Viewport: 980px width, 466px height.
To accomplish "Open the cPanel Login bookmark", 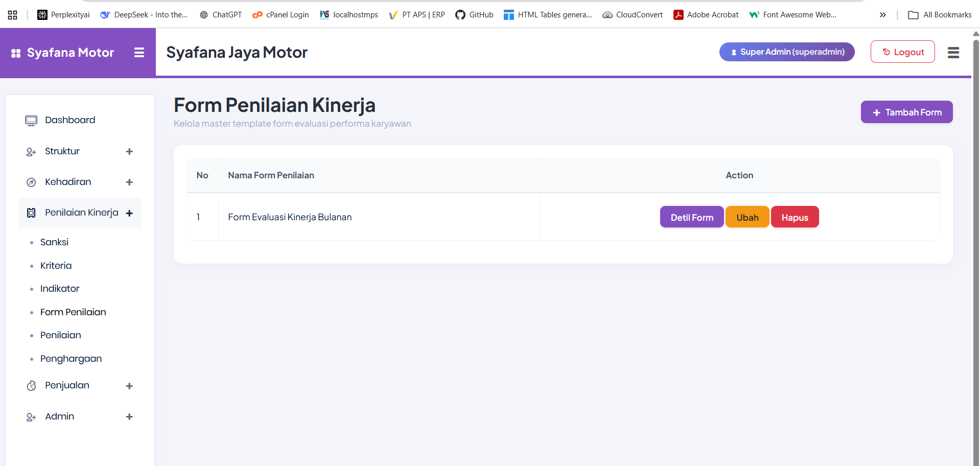I will 281,15.
